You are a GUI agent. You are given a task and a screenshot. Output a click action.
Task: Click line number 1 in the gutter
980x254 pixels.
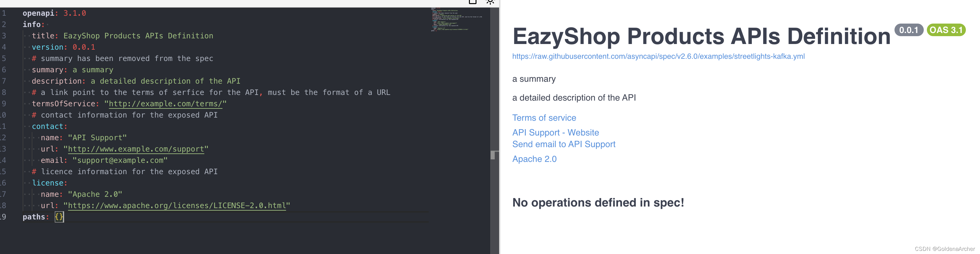click(x=4, y=13)
